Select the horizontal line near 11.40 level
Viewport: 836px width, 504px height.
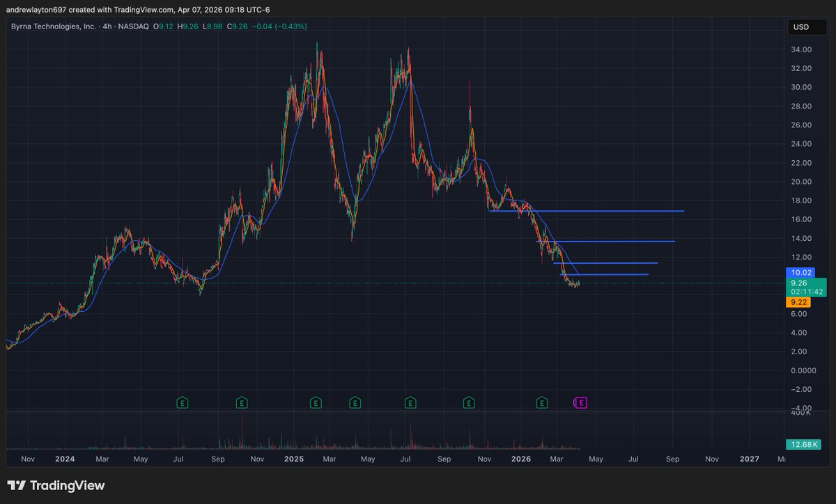coord(605,263)
